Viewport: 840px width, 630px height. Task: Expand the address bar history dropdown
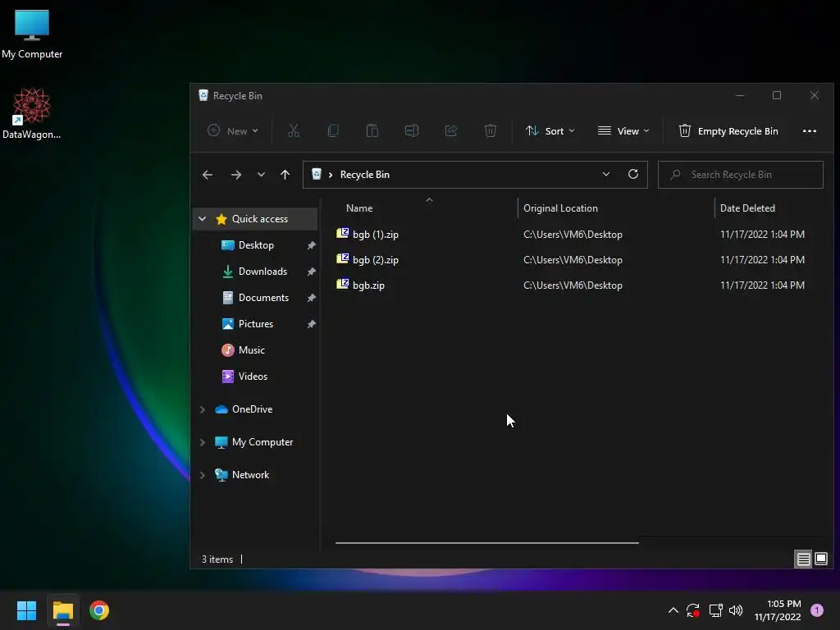pyautogui.click(x=606, y=174)
